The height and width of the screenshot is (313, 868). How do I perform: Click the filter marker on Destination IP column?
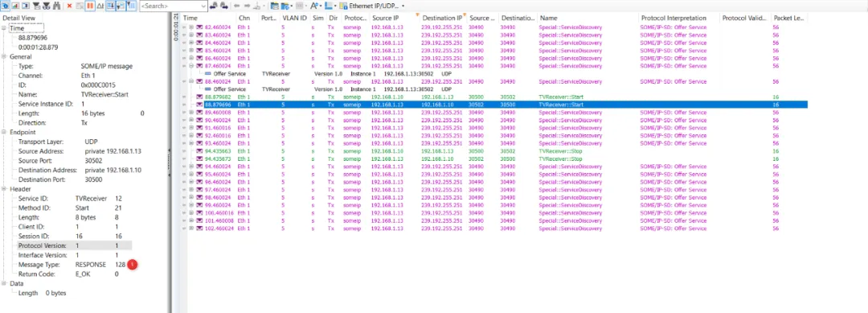tap(464, 14)
